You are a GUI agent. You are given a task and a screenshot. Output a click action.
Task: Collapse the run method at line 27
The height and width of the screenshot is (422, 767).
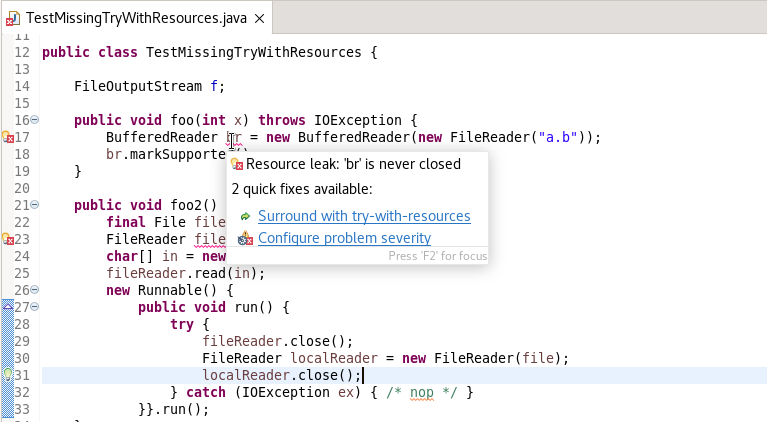point(35,307)
